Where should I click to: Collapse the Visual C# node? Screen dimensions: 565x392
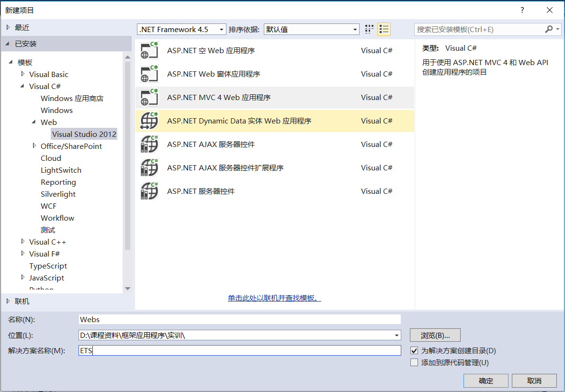click(23, 86)
